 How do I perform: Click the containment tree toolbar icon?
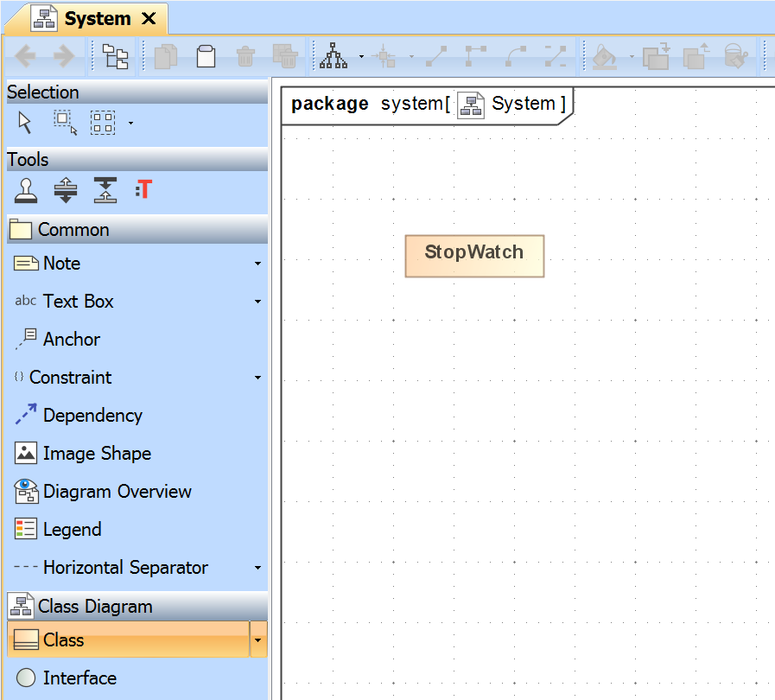point(115,56)
